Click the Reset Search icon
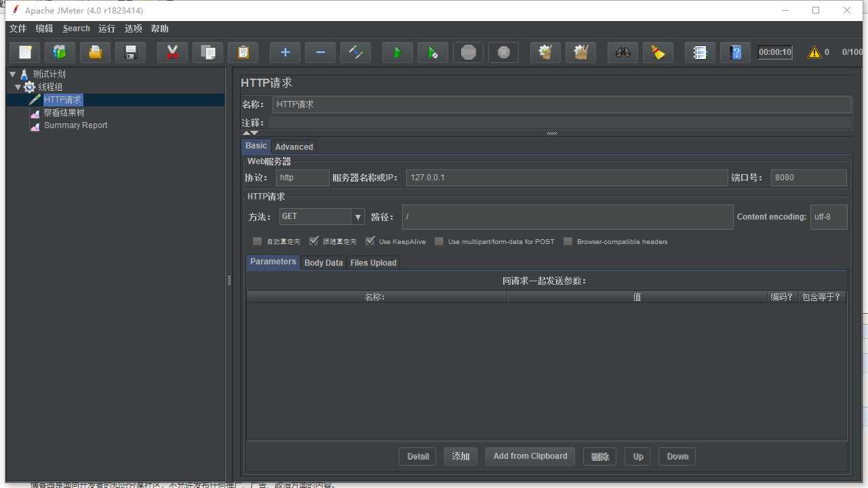The width and height of the screenshot is (868, 488). click(658, 52)
